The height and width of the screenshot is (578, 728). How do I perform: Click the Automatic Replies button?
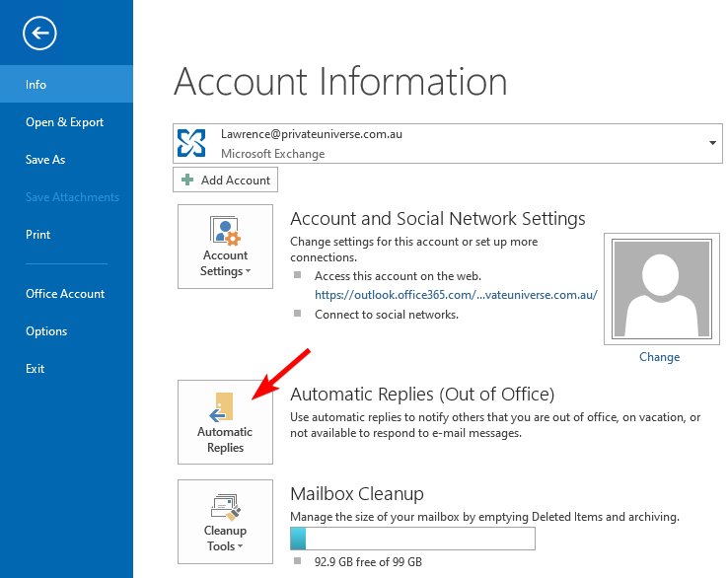[225, 421]
